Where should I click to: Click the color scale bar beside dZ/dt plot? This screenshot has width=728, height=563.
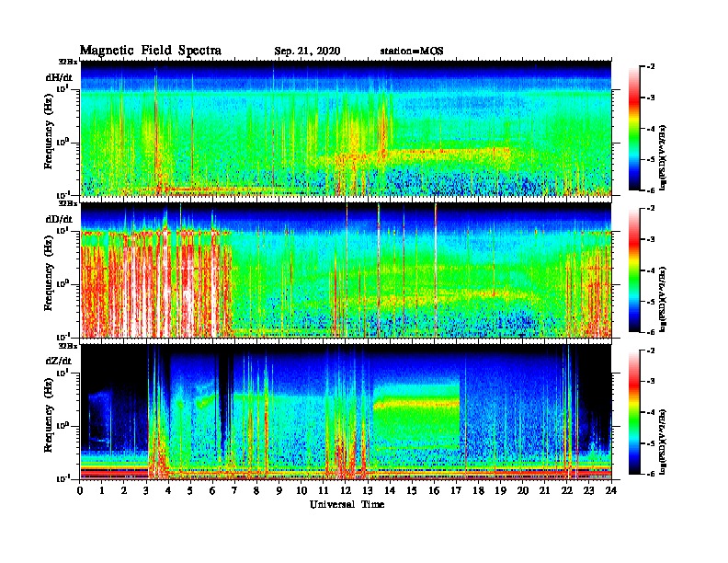pyautogui.click(x=634, y=412)
